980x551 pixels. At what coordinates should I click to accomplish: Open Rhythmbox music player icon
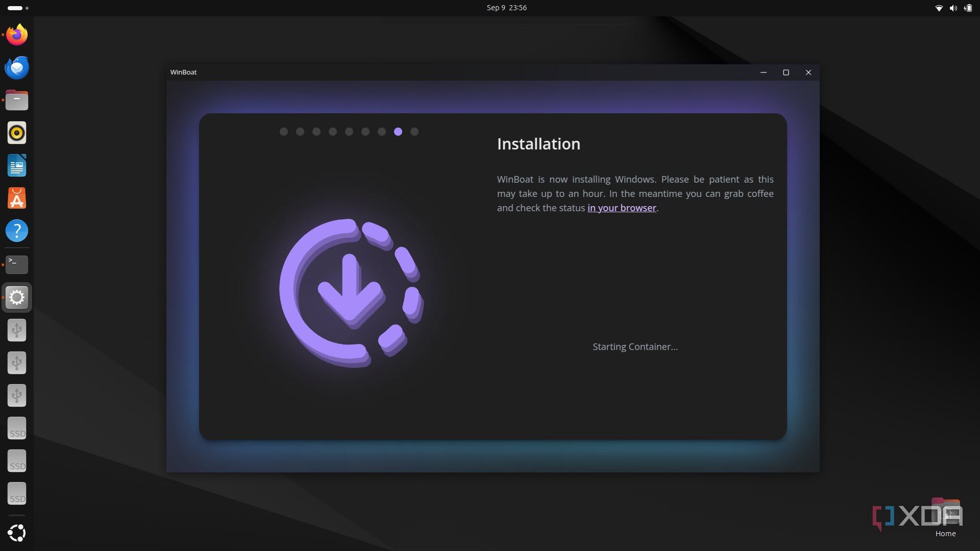pos(17,133)
